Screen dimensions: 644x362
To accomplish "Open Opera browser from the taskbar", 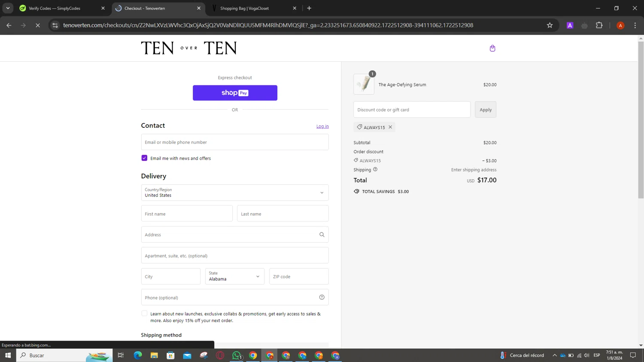I will point(220,355).
